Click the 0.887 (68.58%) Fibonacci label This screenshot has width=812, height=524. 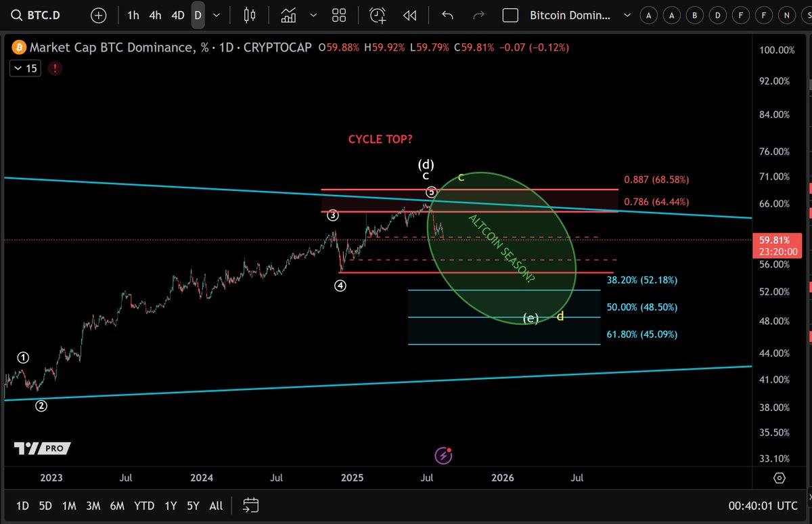click(656, 180)
